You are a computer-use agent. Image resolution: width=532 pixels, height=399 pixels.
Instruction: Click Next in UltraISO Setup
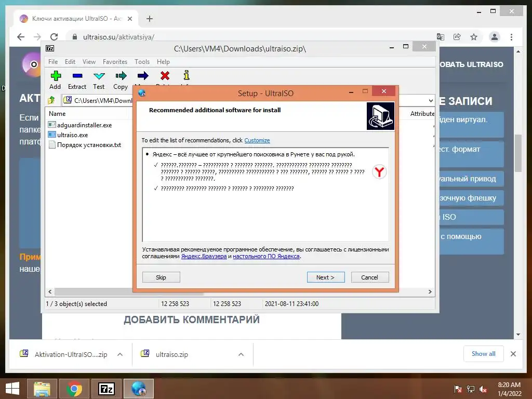[x=326, y=277]
